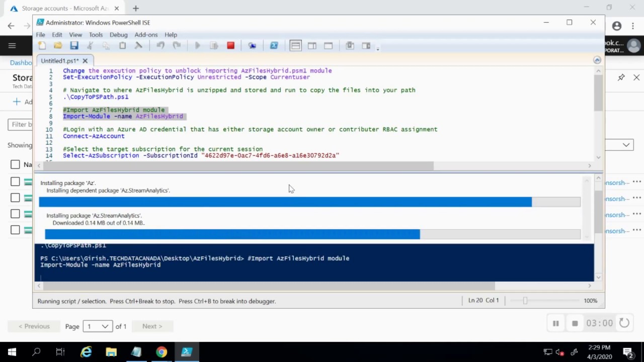644x362 pixels.
Task: Open the View menu
Action: click(x=75, y=35)
